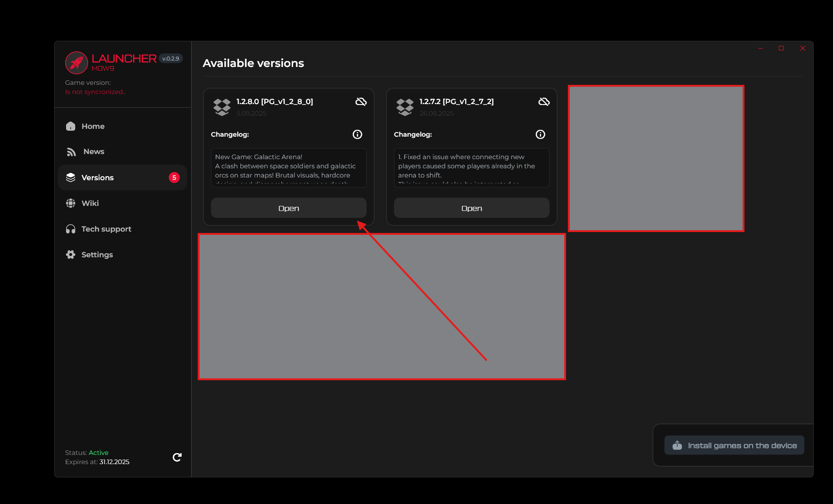The height and width of the screenshot is (504, 833).
Task: Click the v.0.2.9 version badge
Action: pyautogui.click(x=171, y=59)
